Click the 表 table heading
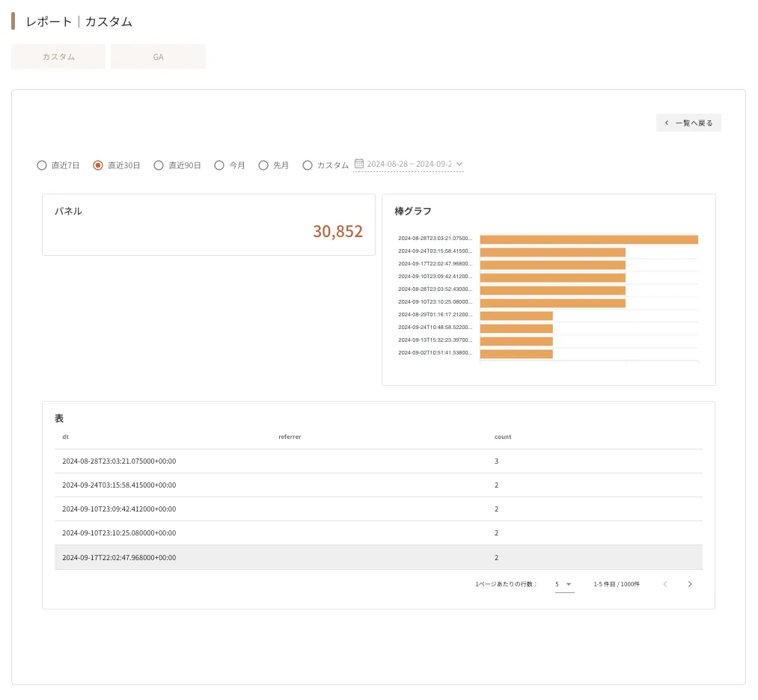The width and height of the screenshot is (758, 700). (59, 418)
